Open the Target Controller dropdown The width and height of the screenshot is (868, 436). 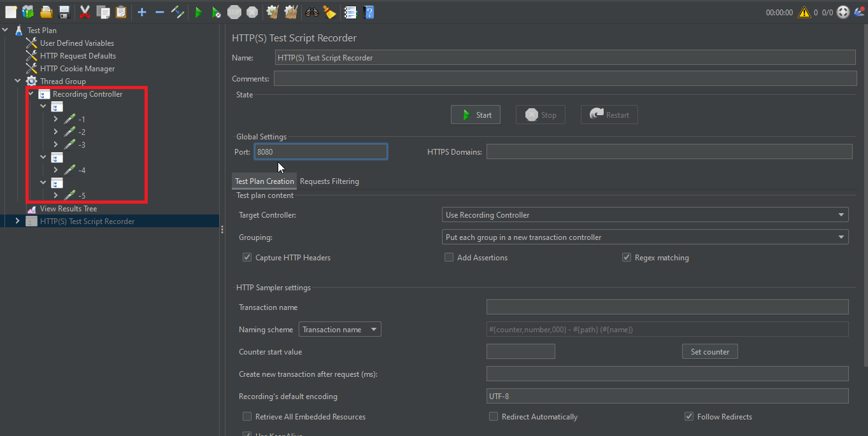coord(841,214)
